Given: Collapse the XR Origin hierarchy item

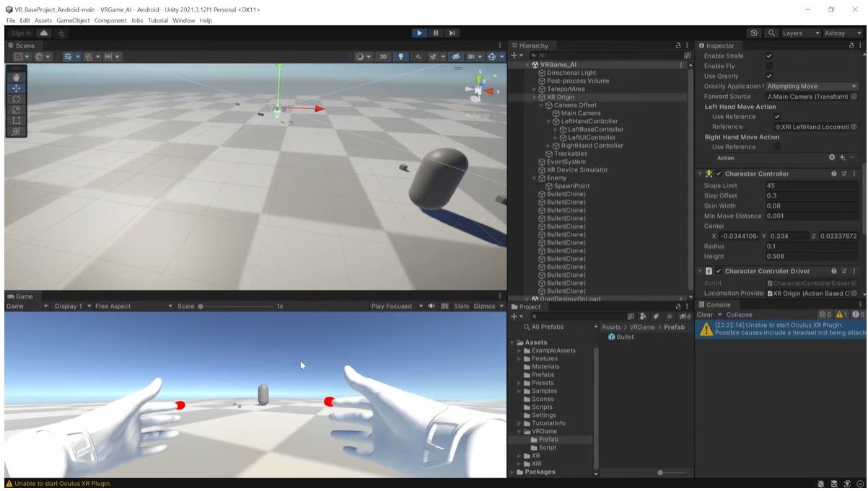Looking at the screenshot, I should pyautogui.click(x=532, y=97).
